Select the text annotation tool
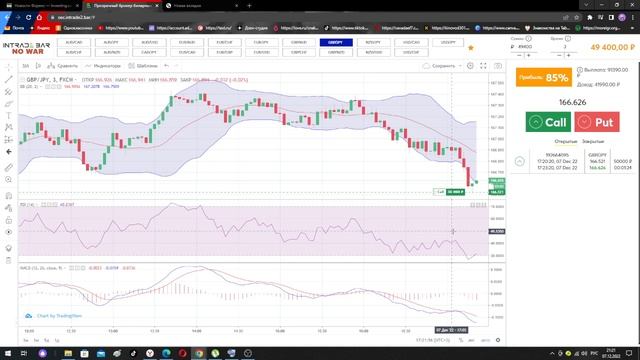This screenshot has width=640, height=360. (x=9, y=116)
